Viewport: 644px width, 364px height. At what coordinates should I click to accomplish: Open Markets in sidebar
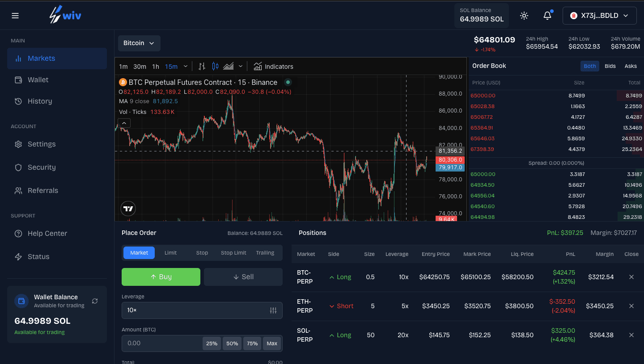click(57, 59)
